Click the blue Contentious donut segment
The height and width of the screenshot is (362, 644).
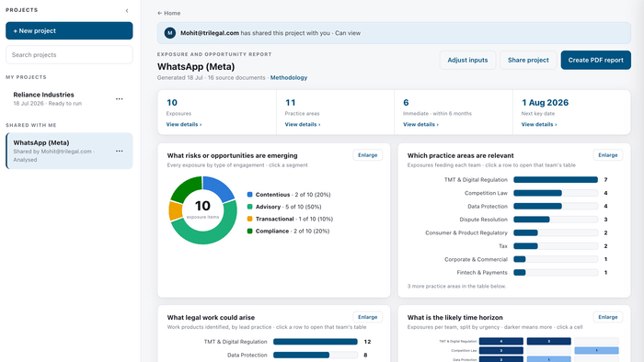click(x=220, y=187)
